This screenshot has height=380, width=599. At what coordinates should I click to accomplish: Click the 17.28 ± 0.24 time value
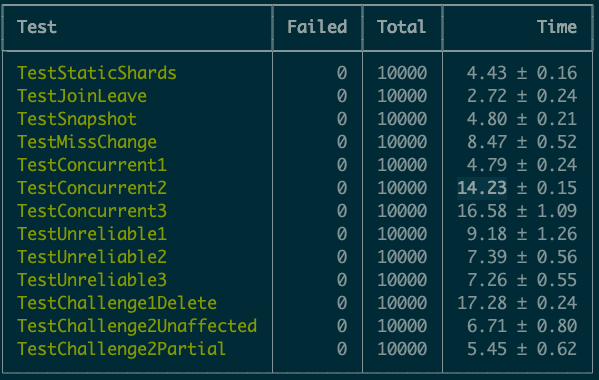point(517,303)
